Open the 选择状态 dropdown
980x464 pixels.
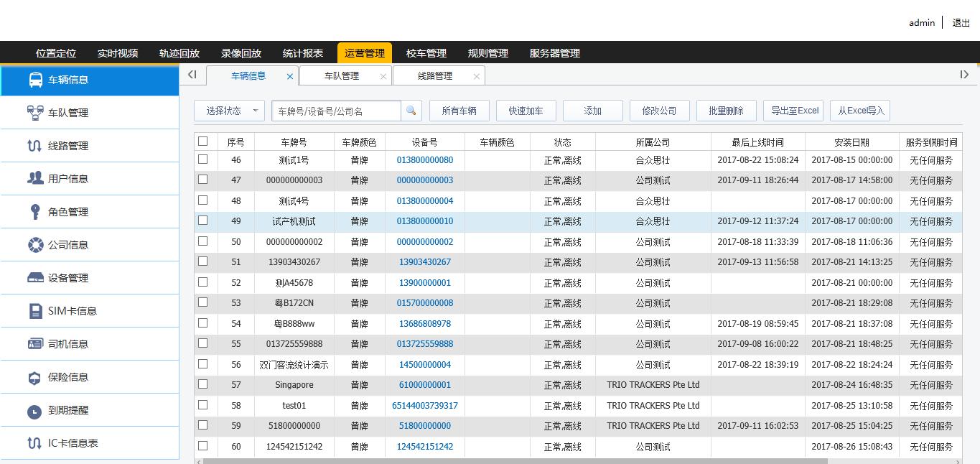tap(229, 111)
